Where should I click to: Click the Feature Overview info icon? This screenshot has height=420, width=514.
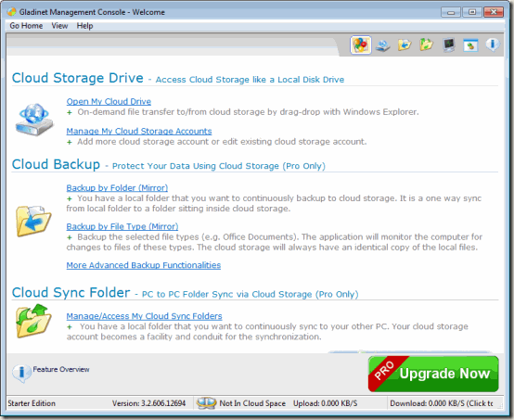tap(21, 373)
